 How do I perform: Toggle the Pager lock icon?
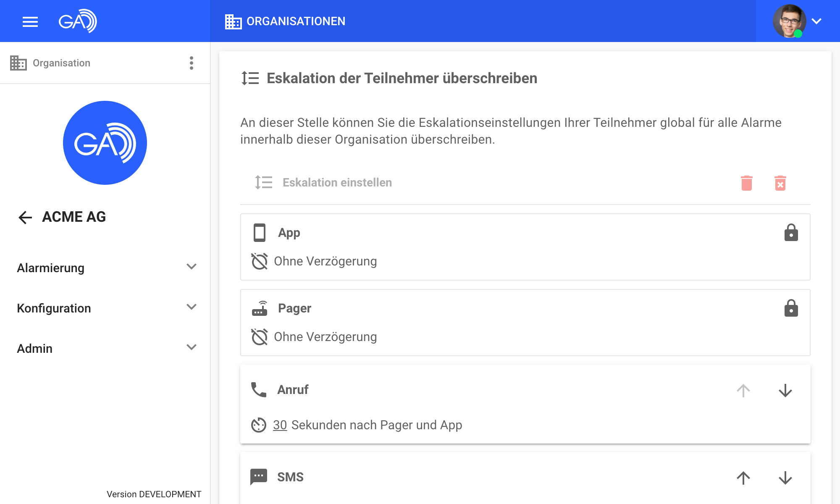(x=791, y=308)
